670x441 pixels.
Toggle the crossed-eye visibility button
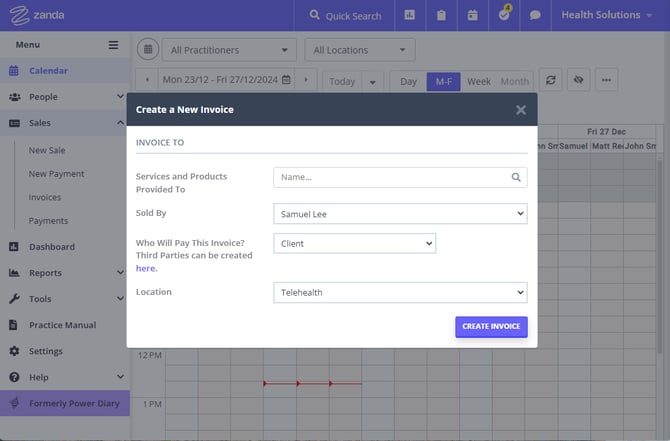point(577,80)
